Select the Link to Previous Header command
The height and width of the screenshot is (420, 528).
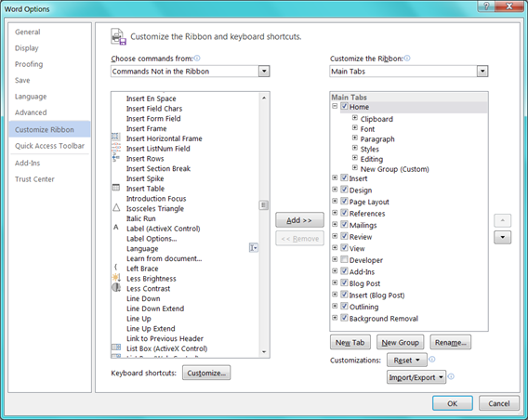pos(165,338)
